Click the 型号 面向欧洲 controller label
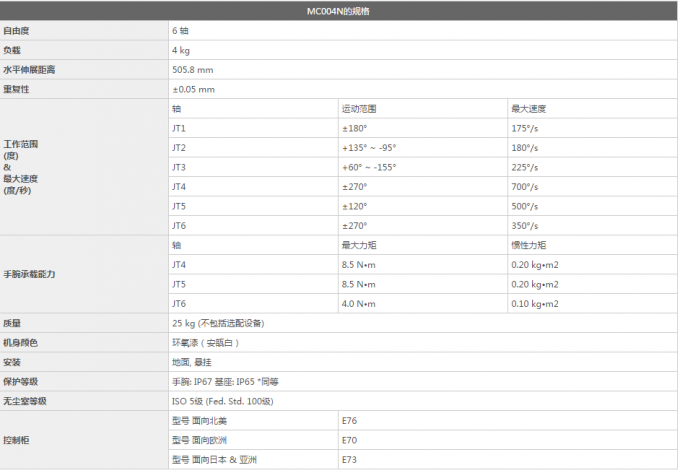 pos(200,440)
